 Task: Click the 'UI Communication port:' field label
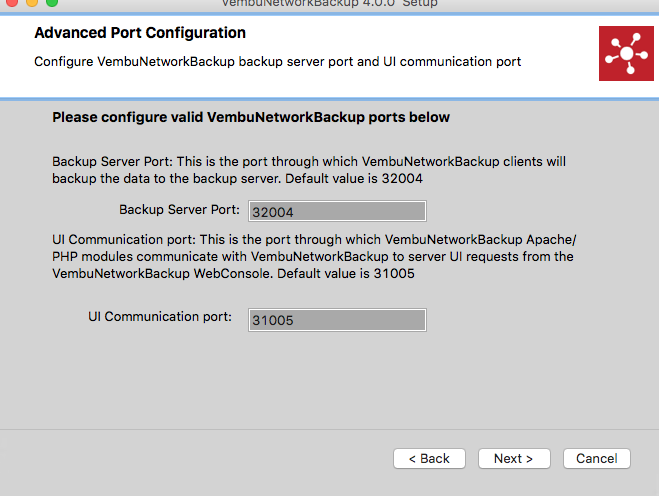click(160, 317)
